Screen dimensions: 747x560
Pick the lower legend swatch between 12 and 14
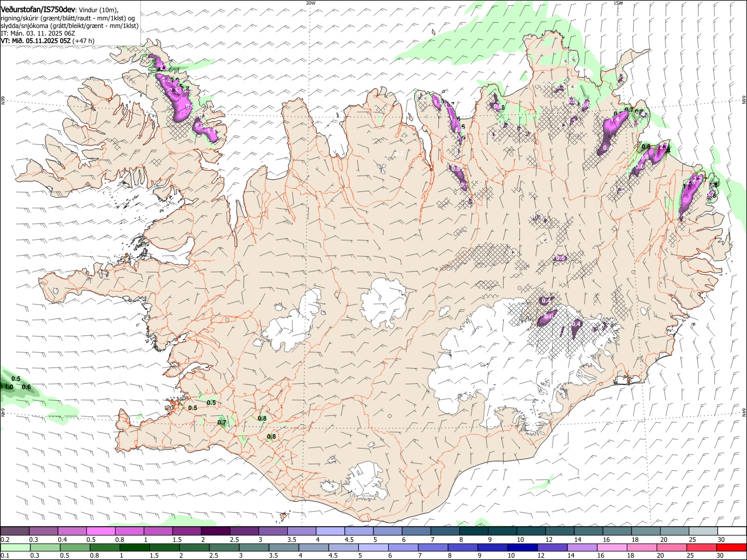[x=551, y=548]
